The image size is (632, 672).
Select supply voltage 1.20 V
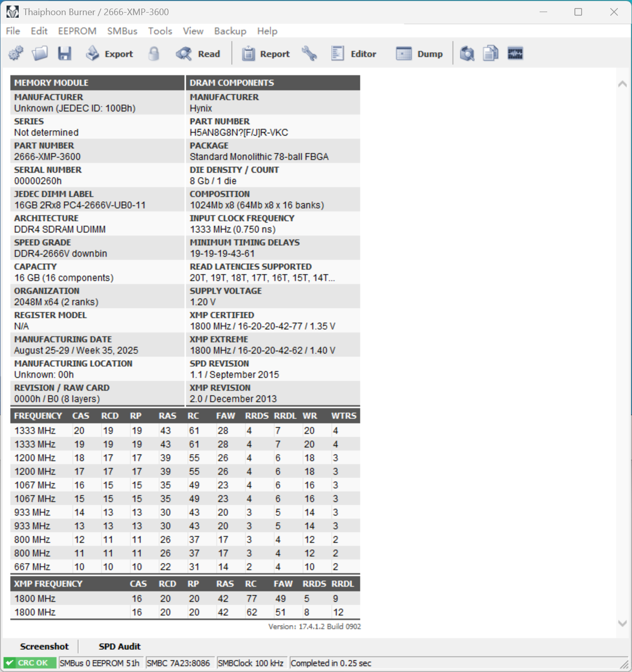coord(203,302)
